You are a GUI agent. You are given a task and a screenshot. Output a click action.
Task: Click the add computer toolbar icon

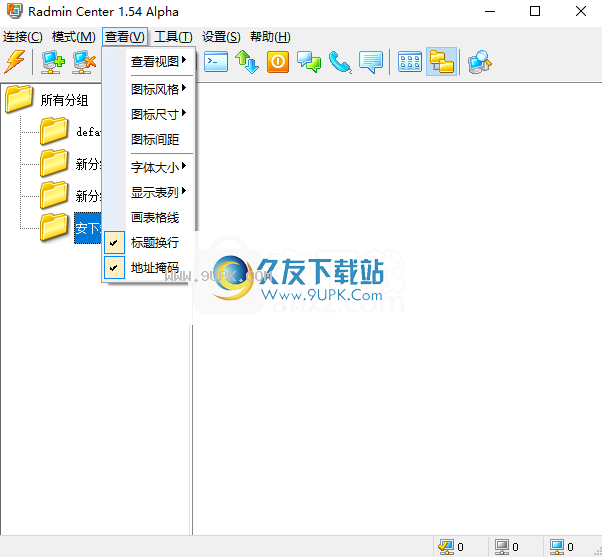(53, 62)
